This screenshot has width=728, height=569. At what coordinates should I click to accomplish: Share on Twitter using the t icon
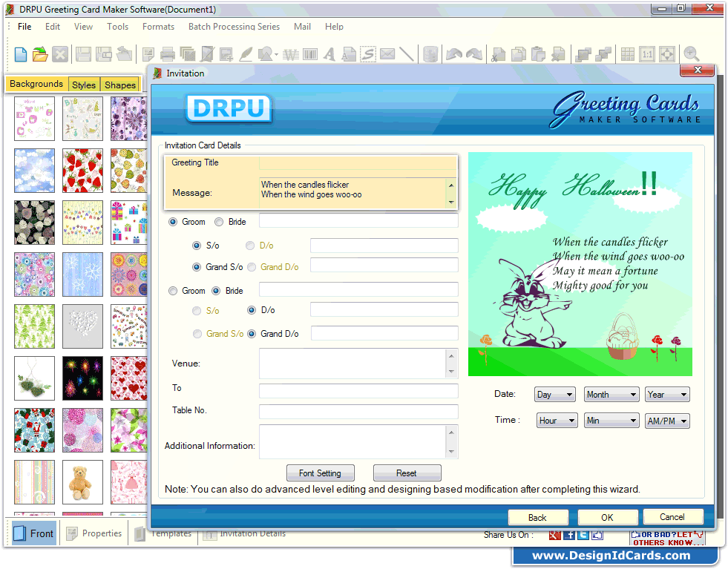click(x=583, y=535)
